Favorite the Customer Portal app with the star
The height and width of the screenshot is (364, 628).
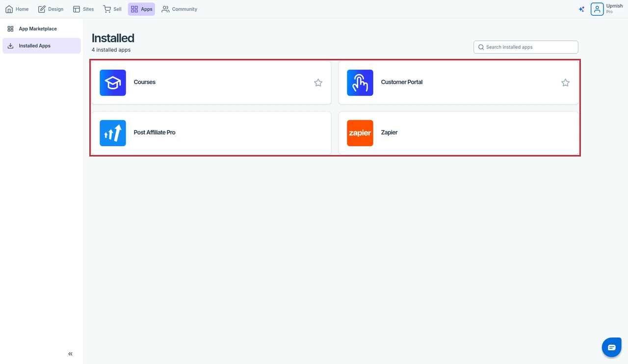click(566, 83)
